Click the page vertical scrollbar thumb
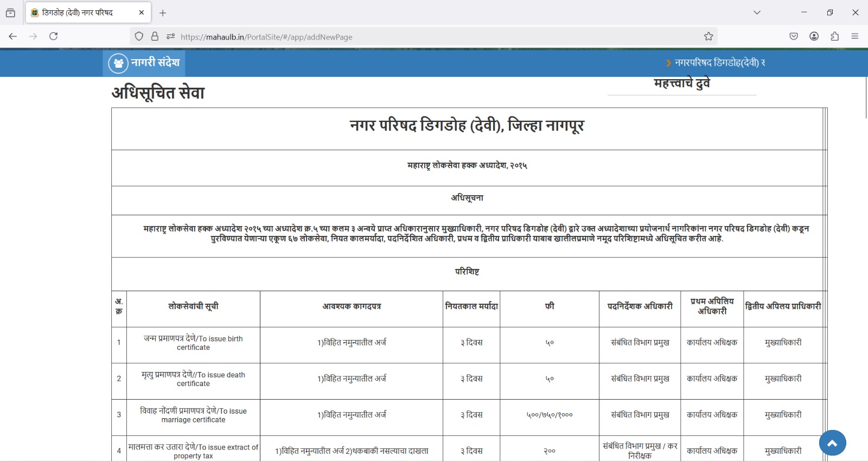 point(866,97)
